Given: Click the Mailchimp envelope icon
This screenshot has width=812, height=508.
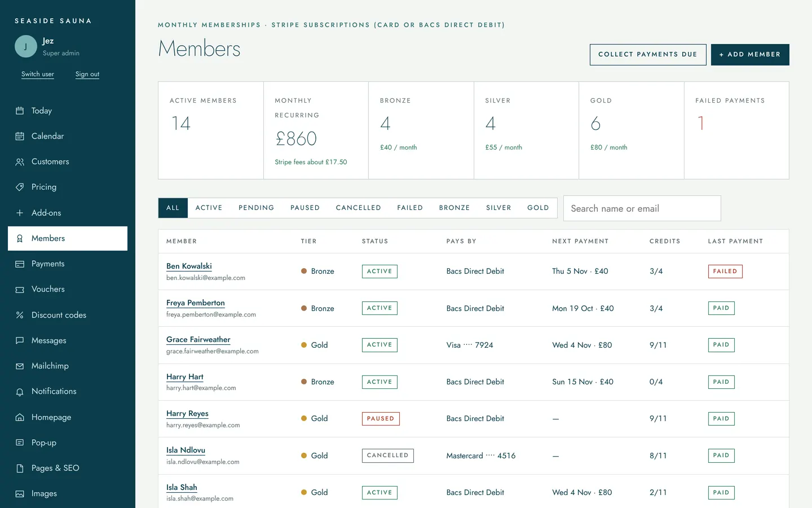Looking at the screenshot, I should 20,366.
